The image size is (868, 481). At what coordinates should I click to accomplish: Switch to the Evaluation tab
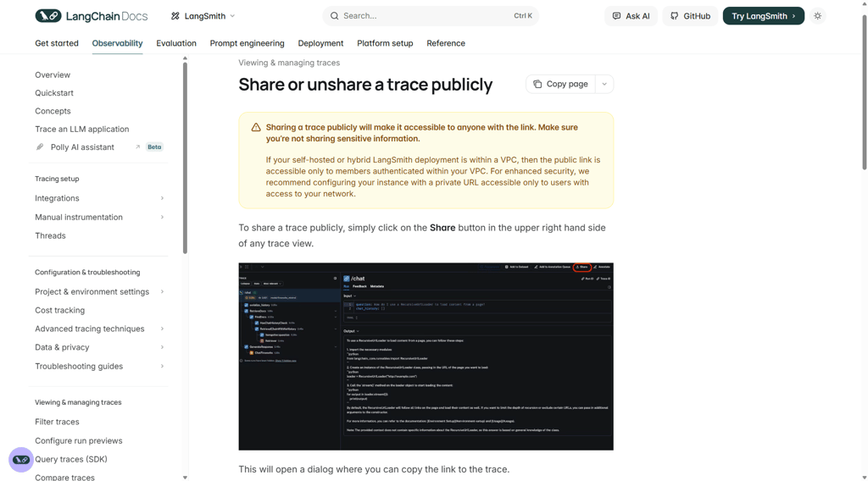176,43
